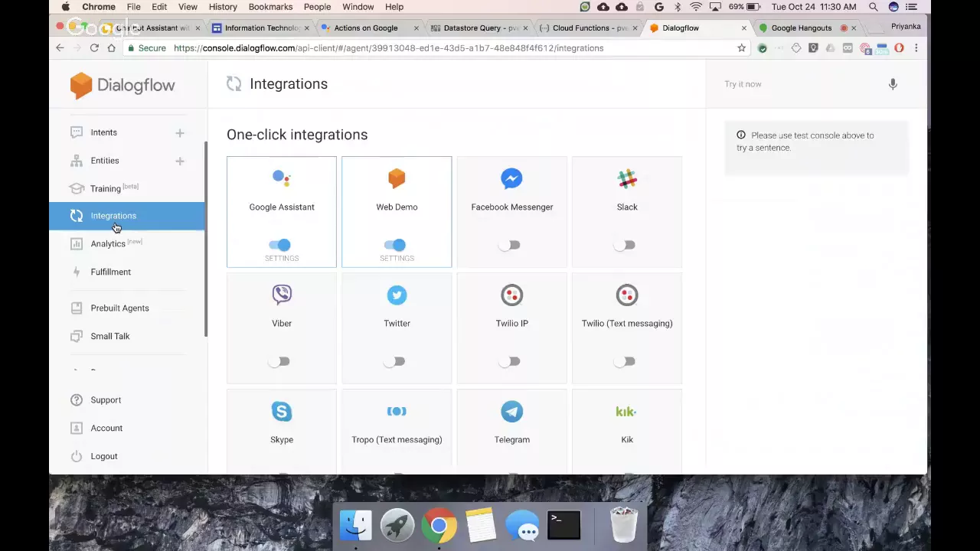Click the Web Demo cube icon
Image resolution: width=980 pixels, height=551 pixels.
[397, 178]
